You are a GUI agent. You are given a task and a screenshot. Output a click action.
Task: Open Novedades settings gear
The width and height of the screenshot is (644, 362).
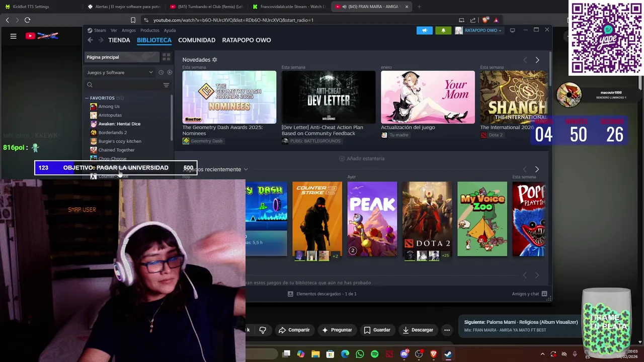coord(214,60)
